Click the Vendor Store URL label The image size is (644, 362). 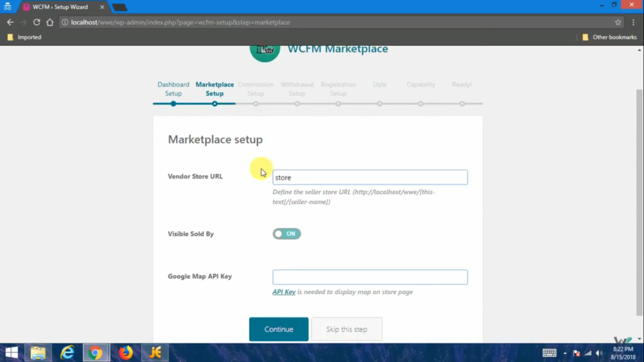click(195, 177)
